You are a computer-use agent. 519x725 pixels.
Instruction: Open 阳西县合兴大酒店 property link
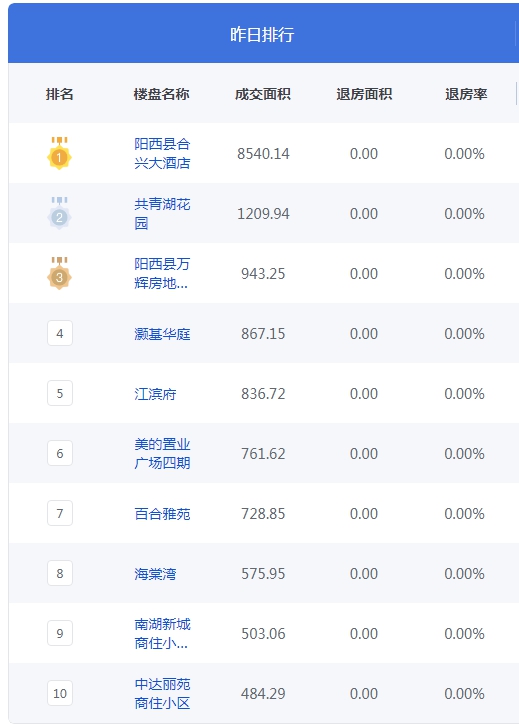pyautogui.click(x=162, y=154)
